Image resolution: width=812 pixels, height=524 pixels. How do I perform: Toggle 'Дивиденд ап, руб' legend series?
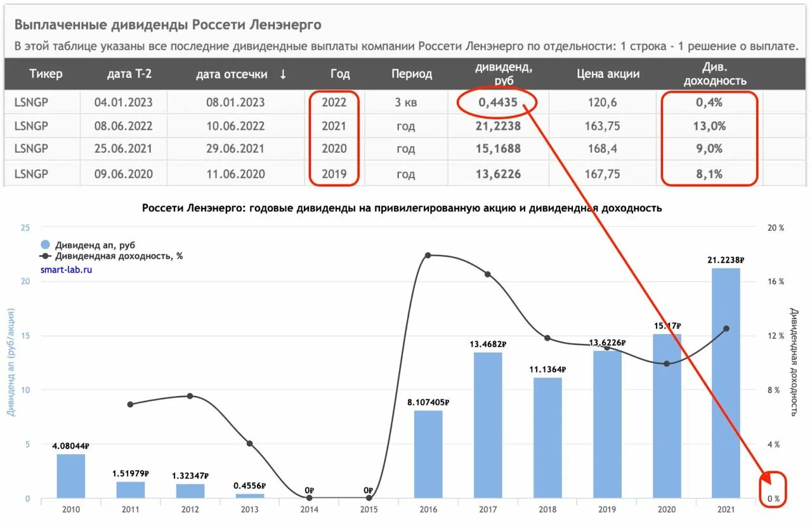coord(88,245)
